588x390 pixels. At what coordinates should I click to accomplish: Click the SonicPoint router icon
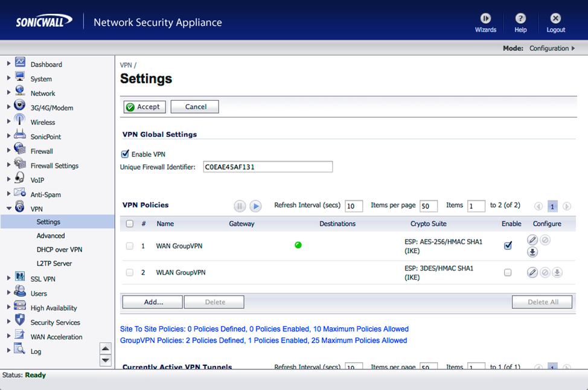pyautogui.click(x=20, y=134)
